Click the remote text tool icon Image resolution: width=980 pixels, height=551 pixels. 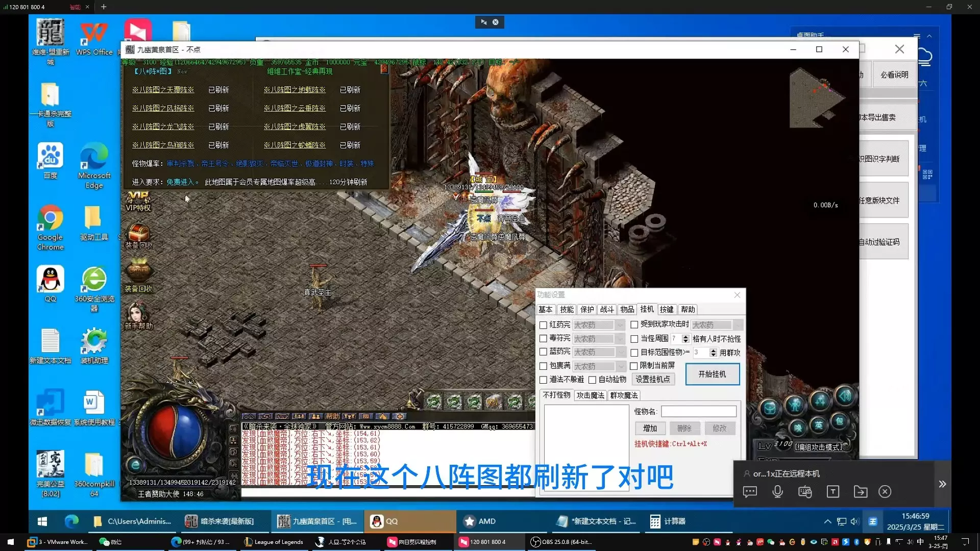[x=832, y=492]
